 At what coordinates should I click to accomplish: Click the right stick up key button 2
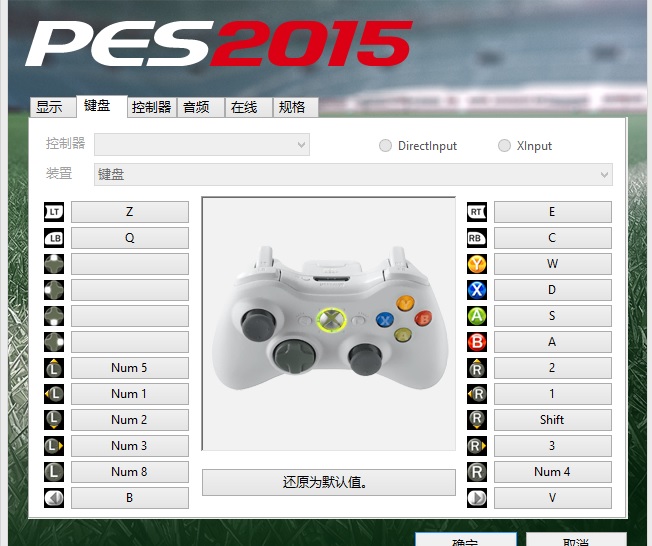(553, 368)
